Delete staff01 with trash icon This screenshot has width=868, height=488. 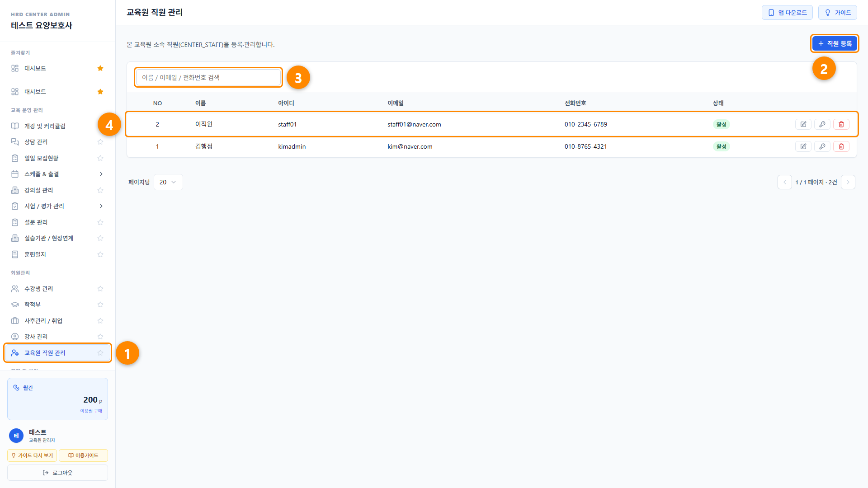[841, 124]
